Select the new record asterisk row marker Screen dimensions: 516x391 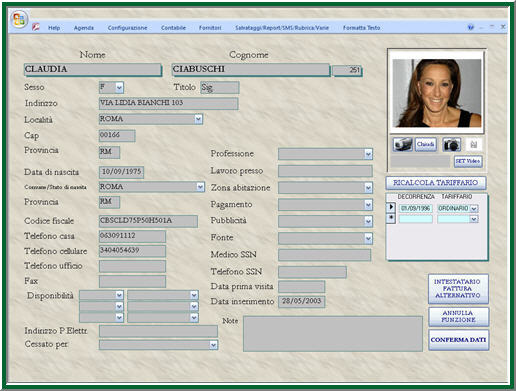point(391,218)
